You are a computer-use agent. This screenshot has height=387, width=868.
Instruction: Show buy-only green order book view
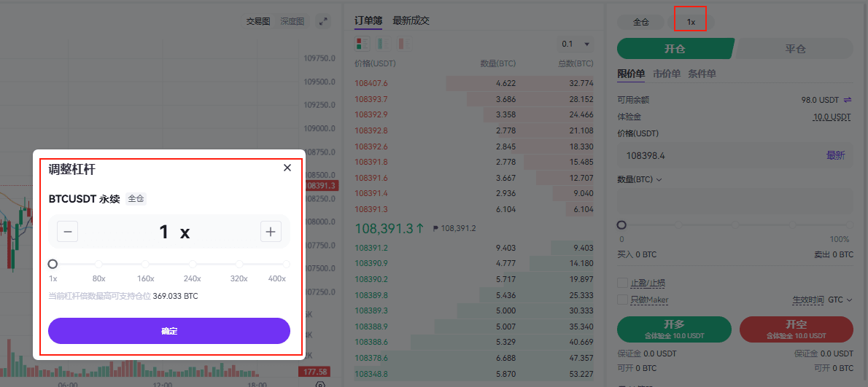[383, 44]
